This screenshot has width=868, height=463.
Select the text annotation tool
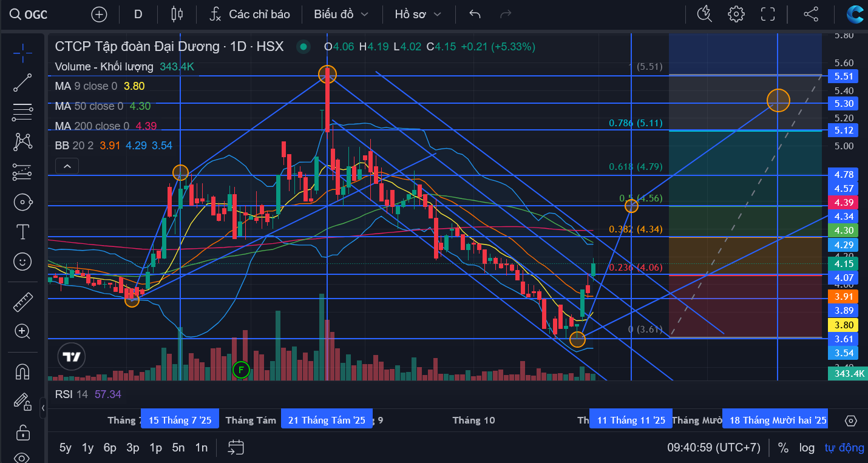22,232
